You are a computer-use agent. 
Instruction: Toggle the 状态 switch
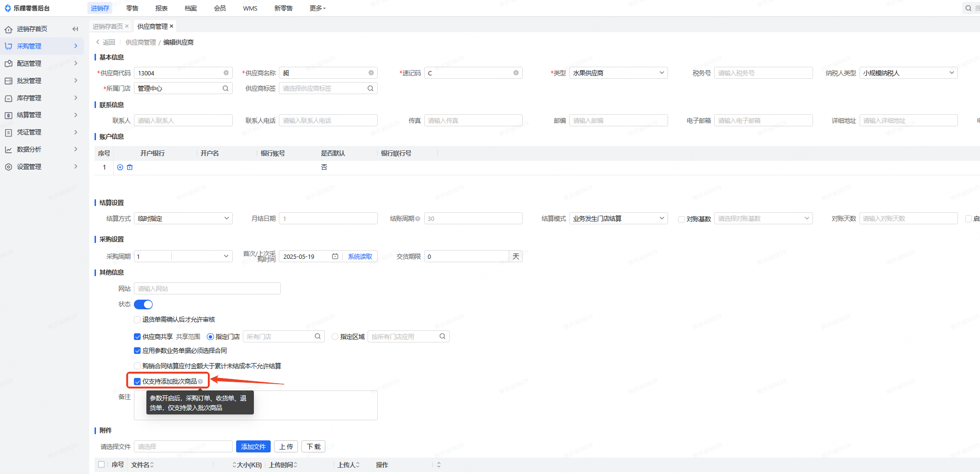[143, 304]
